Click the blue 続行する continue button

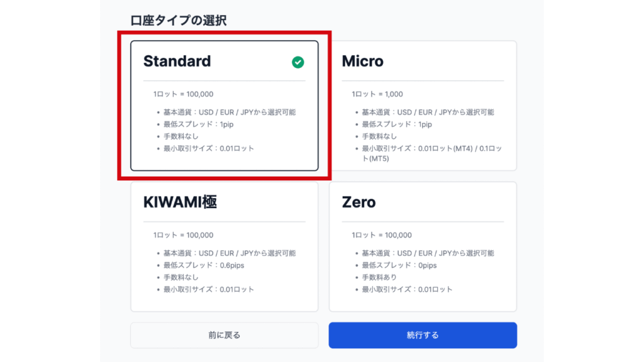[x=423, y=335]
